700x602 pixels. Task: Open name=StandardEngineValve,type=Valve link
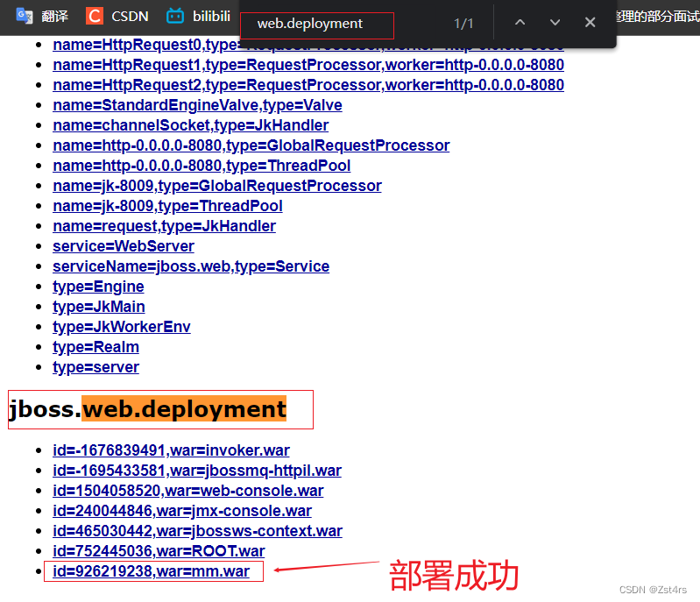click(x=197, y=105)
